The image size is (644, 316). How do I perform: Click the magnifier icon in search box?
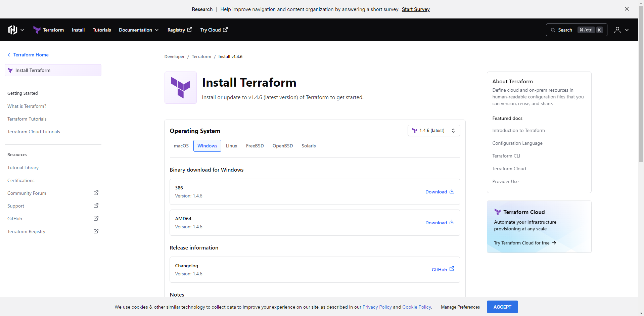point(553,30)
